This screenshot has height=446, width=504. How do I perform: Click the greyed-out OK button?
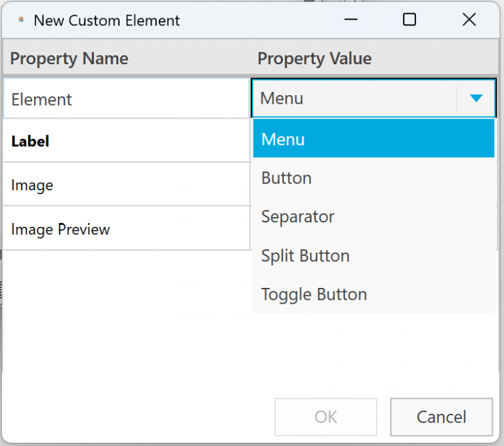click(x=326, y=416)
